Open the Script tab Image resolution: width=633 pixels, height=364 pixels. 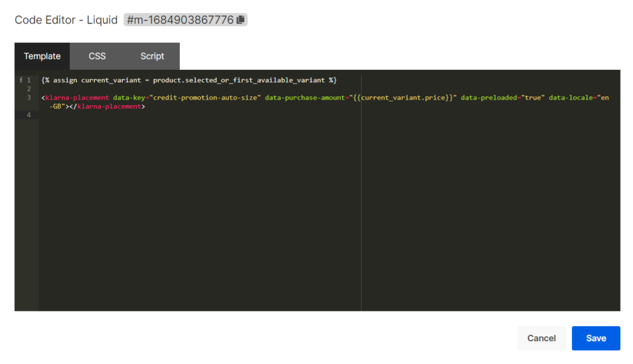click(152, 56)
